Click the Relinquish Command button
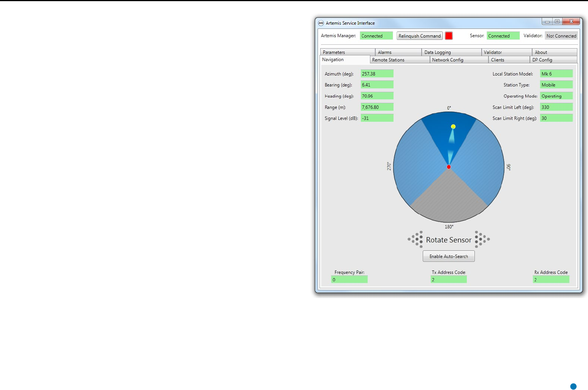The height and width of the screenshot is (390, 588). (x=420, y=36)
